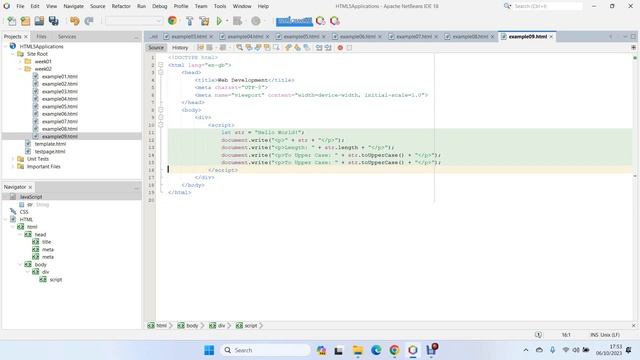Open the Team menu
Screen dimensions: 640x360
(x=201, y=6)
